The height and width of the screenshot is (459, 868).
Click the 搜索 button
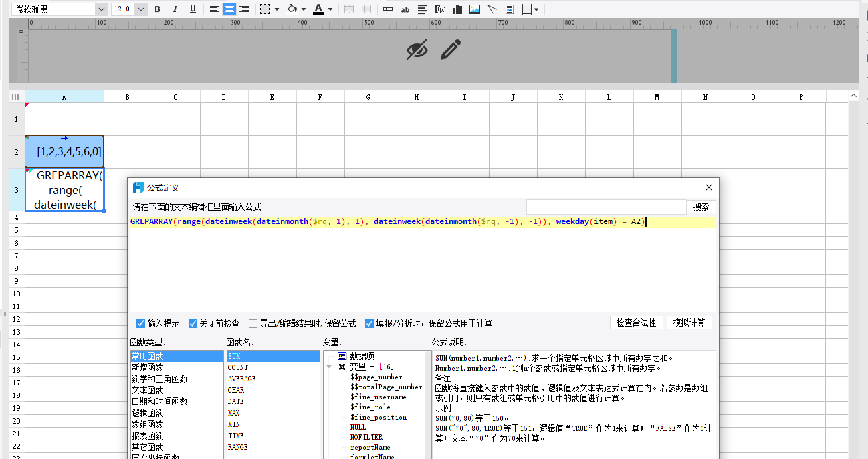click(701, 207)
